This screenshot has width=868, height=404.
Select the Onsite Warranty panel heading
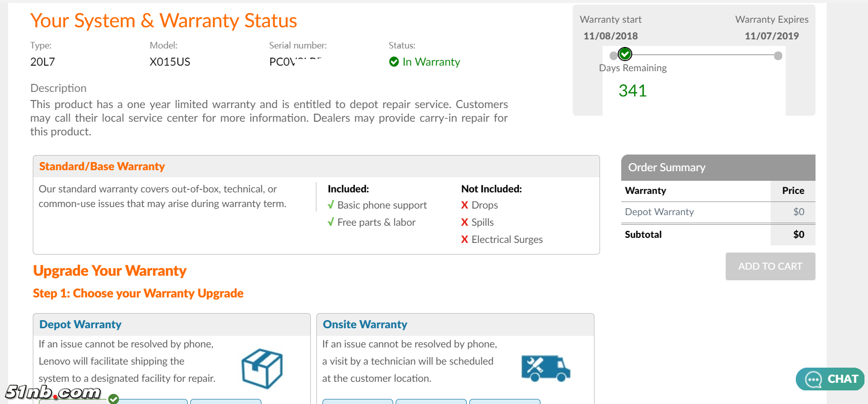pyautogui.click(x=365, y=325)
